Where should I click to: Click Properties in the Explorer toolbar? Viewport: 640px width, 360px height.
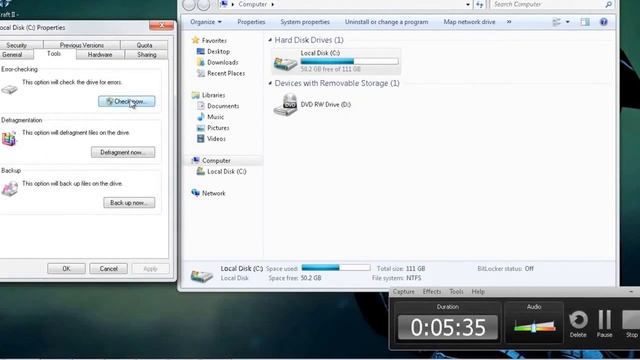pyautogui.click(x=251, y=22)
